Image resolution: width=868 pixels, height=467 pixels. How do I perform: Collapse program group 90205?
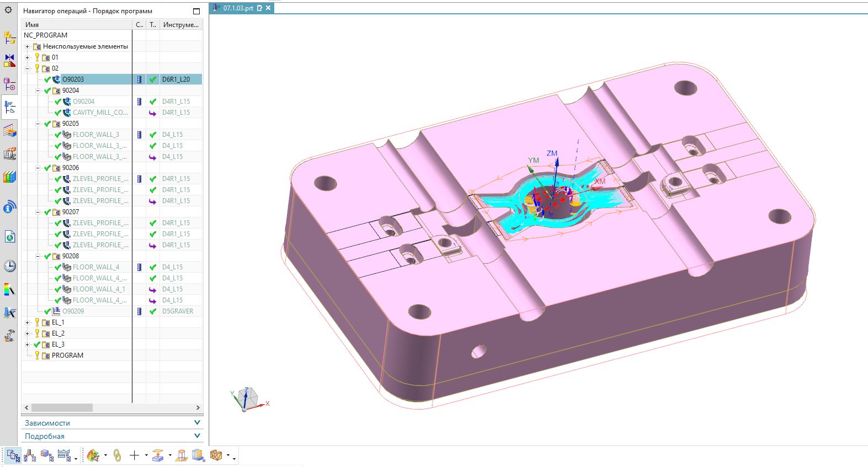coord(38,124)
